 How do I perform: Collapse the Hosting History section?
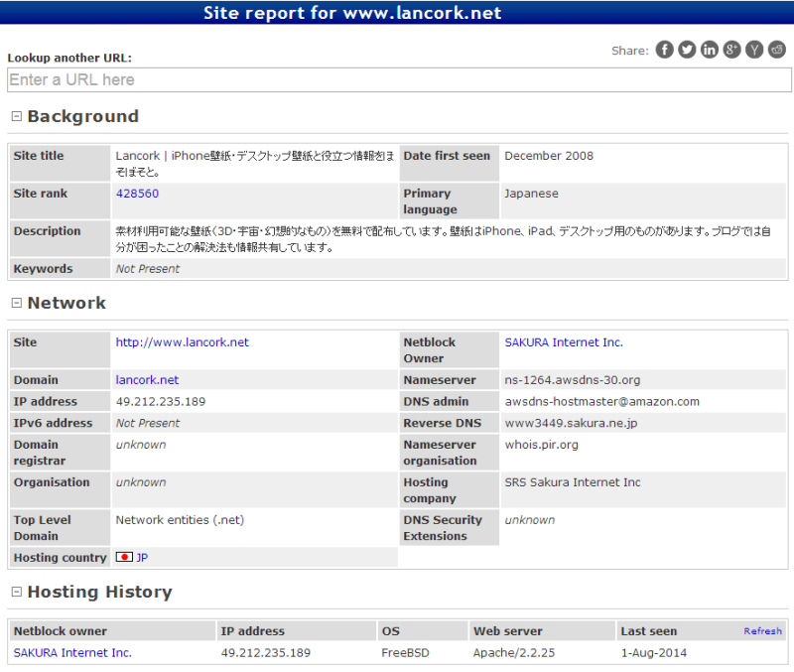click(17, 592)
